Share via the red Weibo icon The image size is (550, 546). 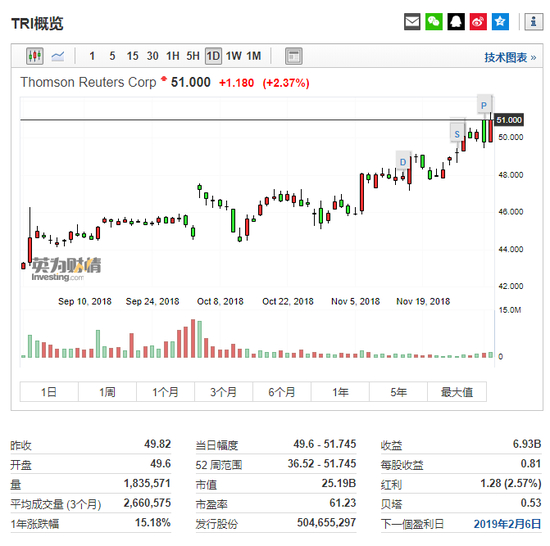478,22
